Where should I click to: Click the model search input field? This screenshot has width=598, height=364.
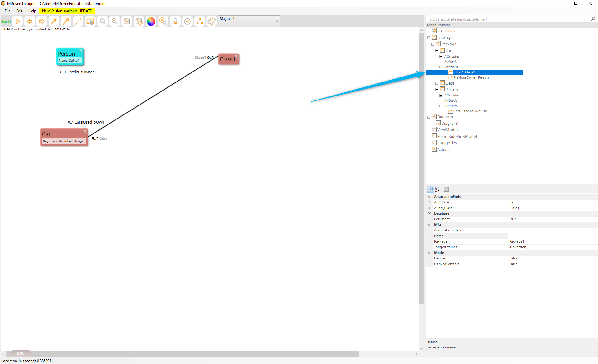(508, 19)
